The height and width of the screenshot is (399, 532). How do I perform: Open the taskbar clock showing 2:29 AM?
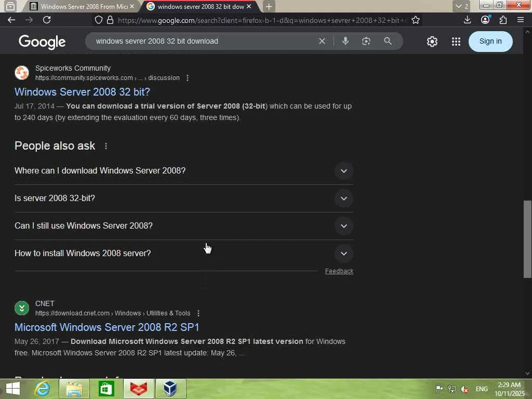509,389
